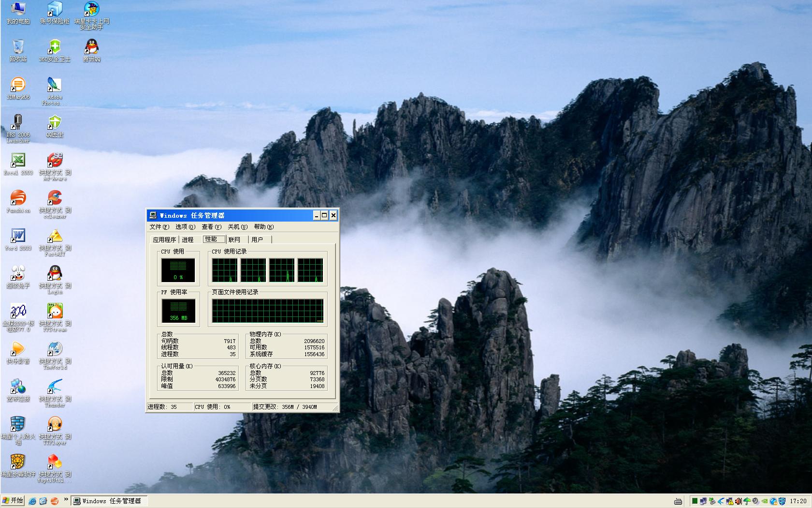This screenshot has width=812, height=508.
Task: Open the 360安全卫士 desktop icon
Action: coord(55,47)
